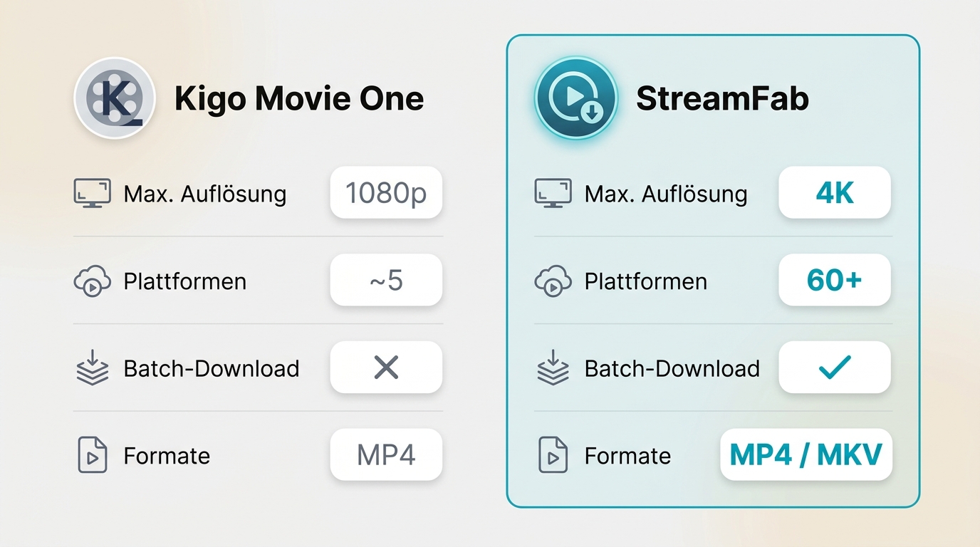The width and height of the screenshot is (980, 547).
Task: Click the monitor icon in Kigo Max. Auflösung row
Action: [93, 193]
